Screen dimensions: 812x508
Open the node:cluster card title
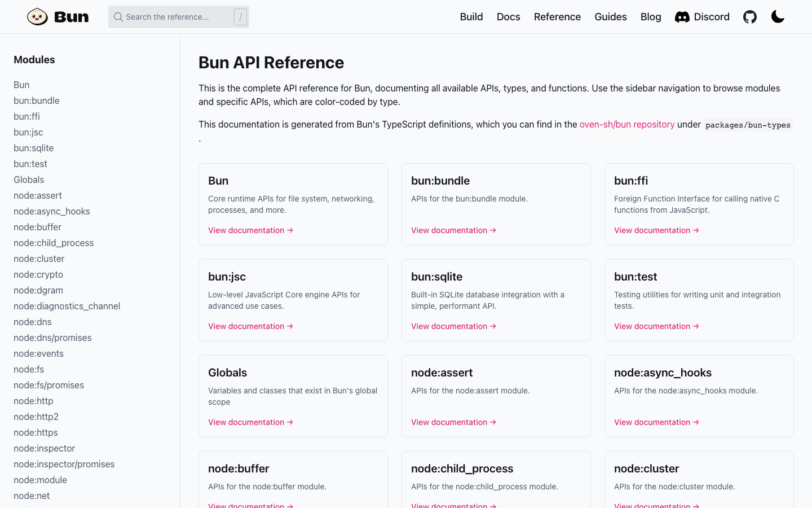647,468
